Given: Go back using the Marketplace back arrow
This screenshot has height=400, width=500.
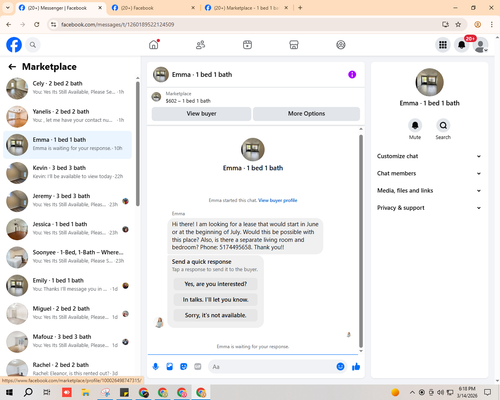Looking at the screenshot, I should coord(12,67).
